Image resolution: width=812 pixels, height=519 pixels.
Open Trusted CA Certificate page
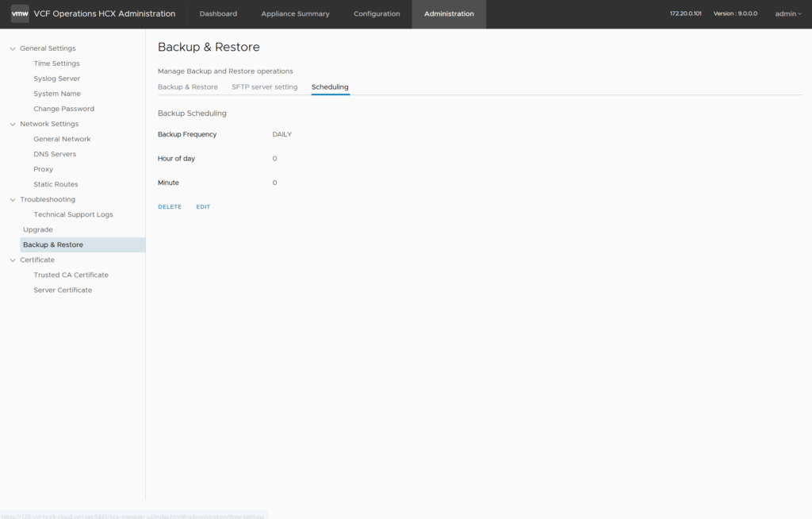tap(71, 275)
